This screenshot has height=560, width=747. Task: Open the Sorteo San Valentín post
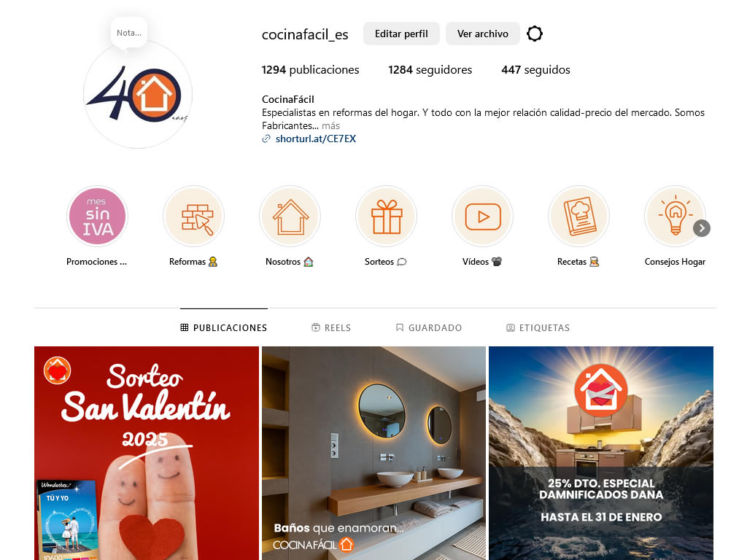[x=146, y=454]
